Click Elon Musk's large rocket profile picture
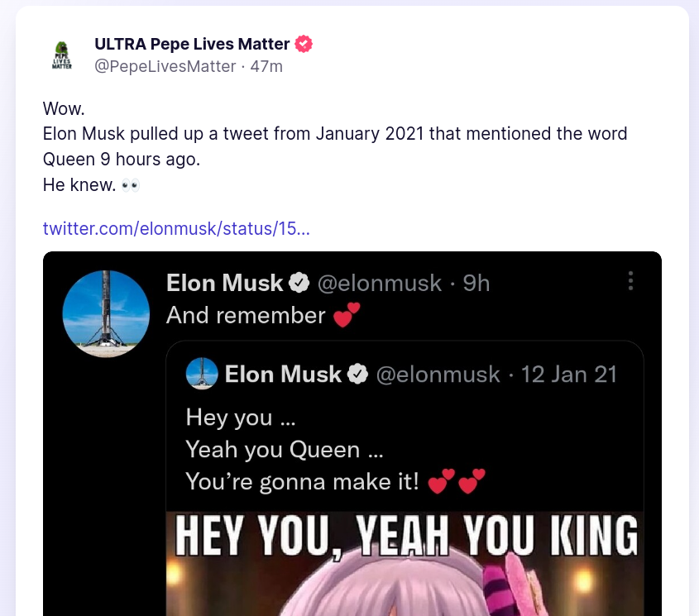 pos(106,314)
